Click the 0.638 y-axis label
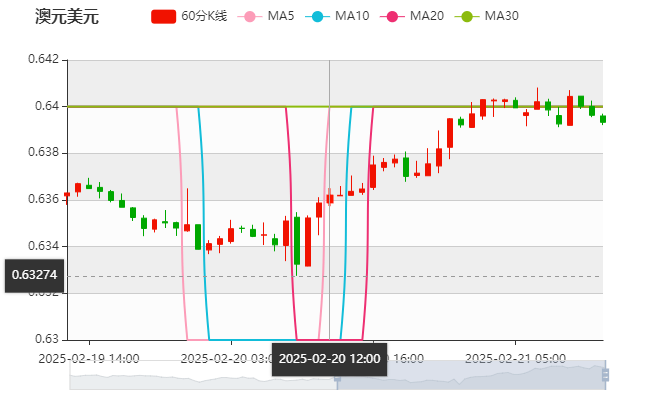670x400 pixels. [x=44, y=152]
